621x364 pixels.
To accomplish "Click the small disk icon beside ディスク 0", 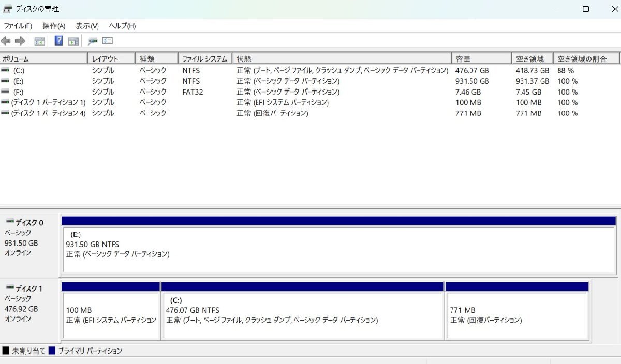I will coord(10,222).
